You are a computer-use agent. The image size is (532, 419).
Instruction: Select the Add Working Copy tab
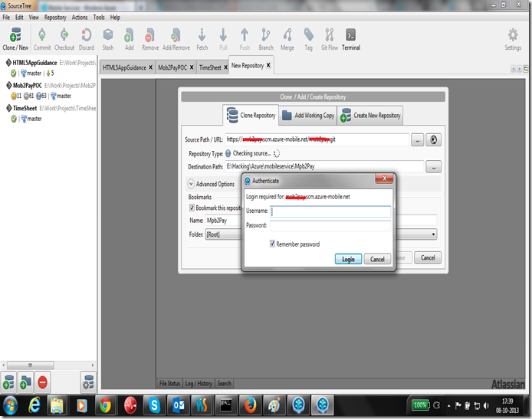[x=307, y=116]
